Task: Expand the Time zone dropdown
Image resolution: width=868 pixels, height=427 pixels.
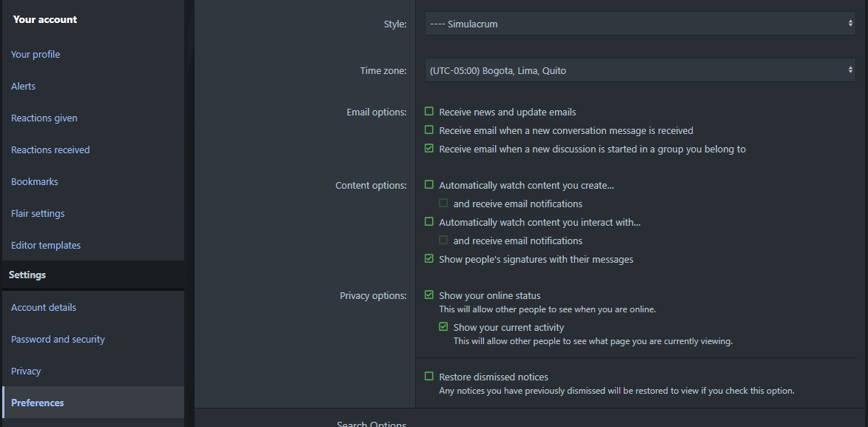Action: [640, 70]
